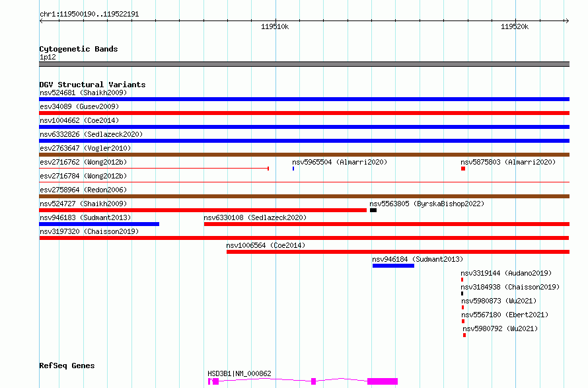This screenshot has height=388, width=588.
Task: Click the nsv524681 (Shaikh2009) label
Action: [x=83, y=93]
